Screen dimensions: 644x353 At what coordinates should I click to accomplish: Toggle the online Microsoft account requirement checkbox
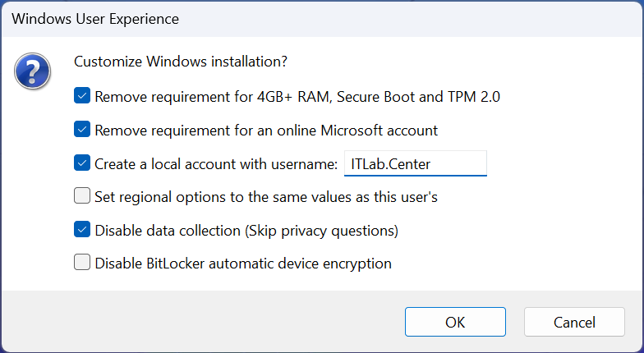82,130
